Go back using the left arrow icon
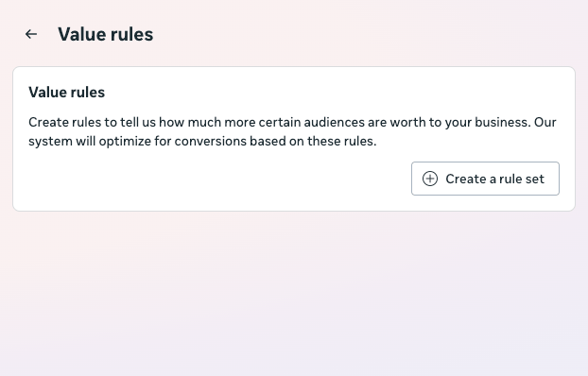This screenshot has width=588, height=376. click(31, 34)
